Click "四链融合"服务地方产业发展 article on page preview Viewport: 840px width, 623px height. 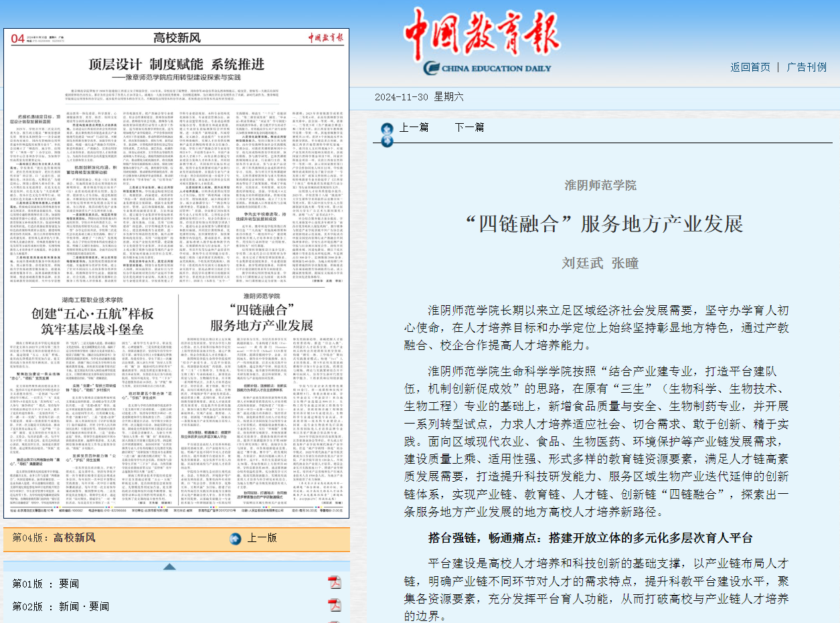tap(262, 317)
